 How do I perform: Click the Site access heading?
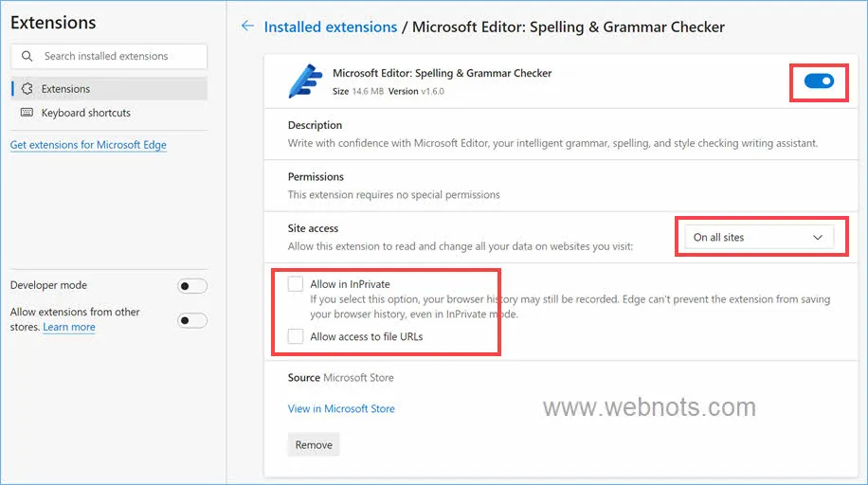(x=313, y=228)
